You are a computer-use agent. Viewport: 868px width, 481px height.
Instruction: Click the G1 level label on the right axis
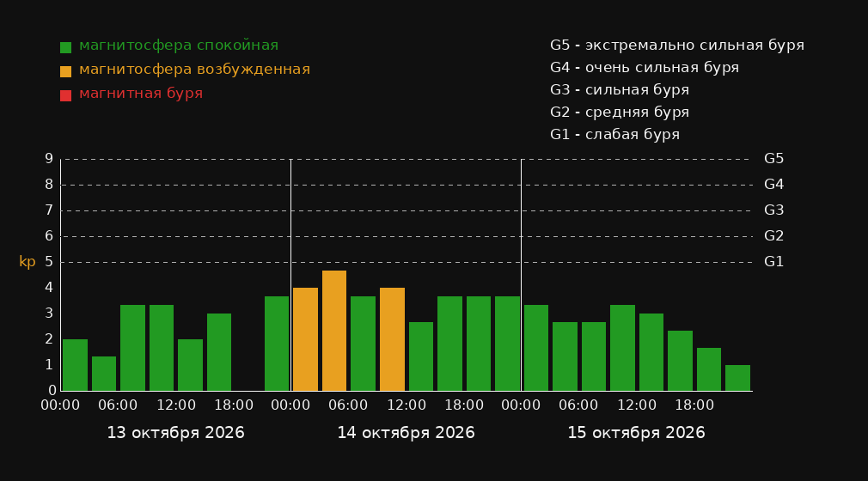[x=773, y=262]
